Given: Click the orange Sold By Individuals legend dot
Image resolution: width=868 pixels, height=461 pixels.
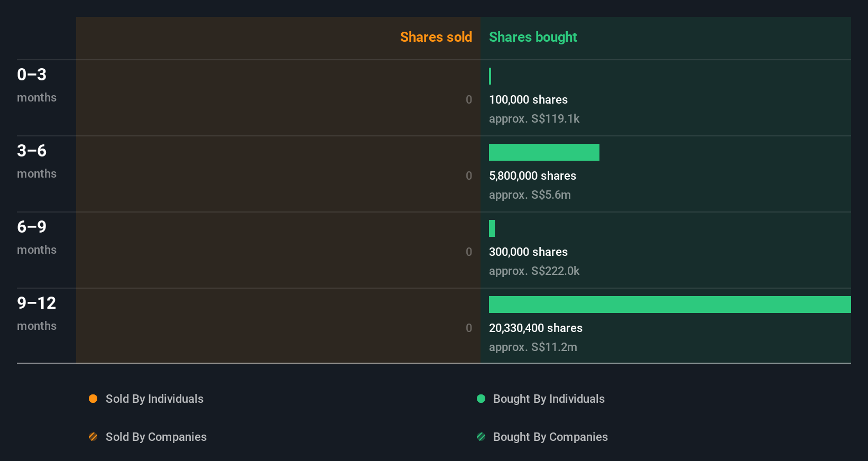Looking at the screenshot, I should (93, 399).
